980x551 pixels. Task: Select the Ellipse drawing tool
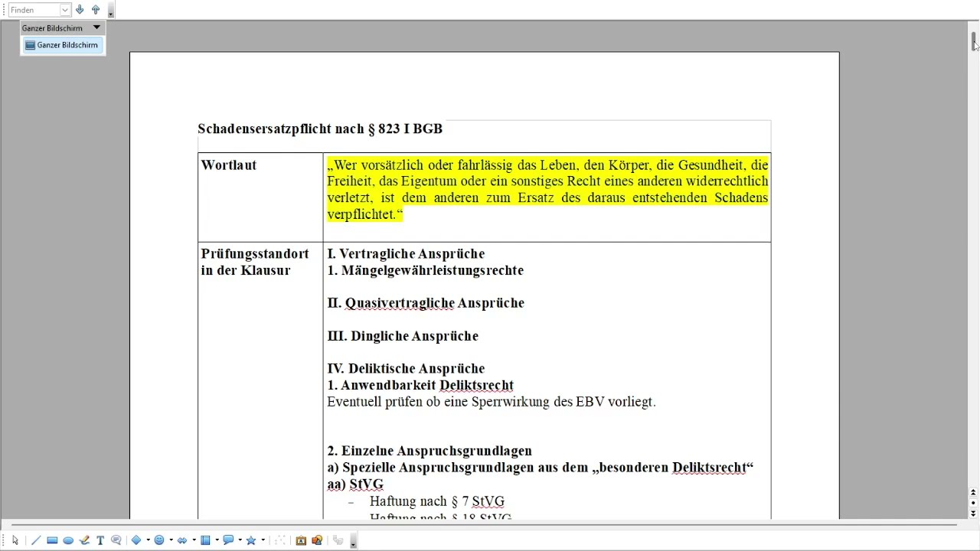[x=68, y=540]
